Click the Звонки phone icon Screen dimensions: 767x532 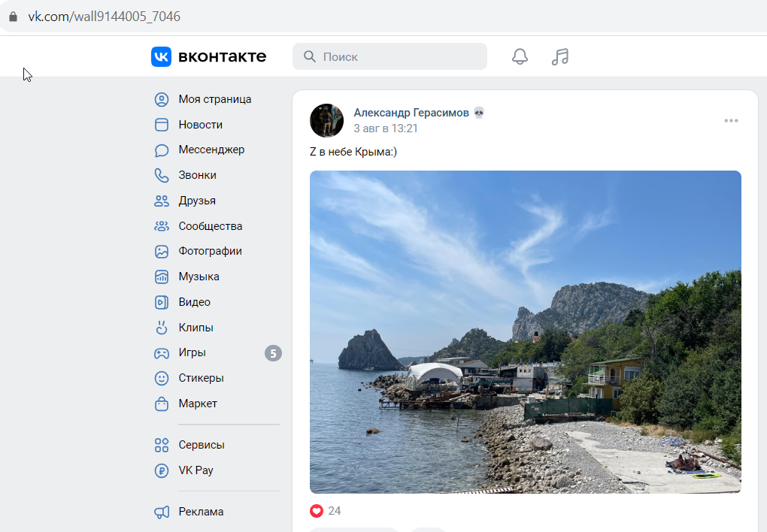tap(162, 176)
